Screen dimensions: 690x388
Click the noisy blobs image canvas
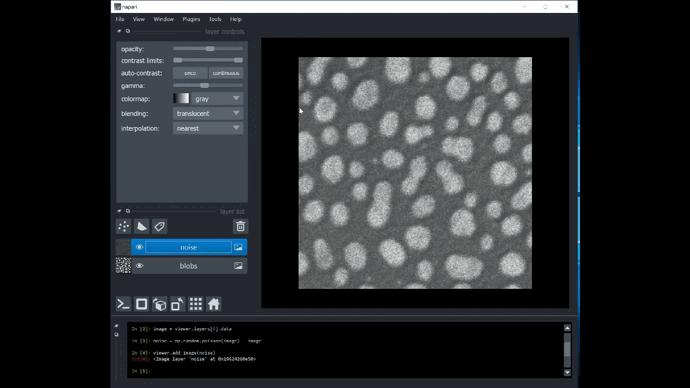click(x=415, y=173)
